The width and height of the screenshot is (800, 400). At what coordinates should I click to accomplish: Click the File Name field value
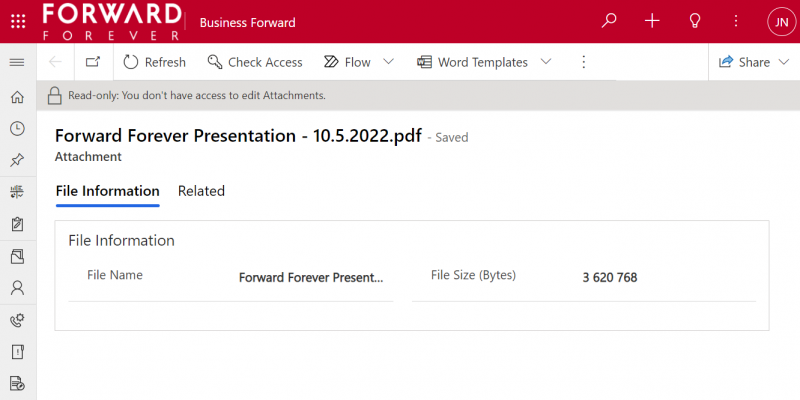coord(311,278)
